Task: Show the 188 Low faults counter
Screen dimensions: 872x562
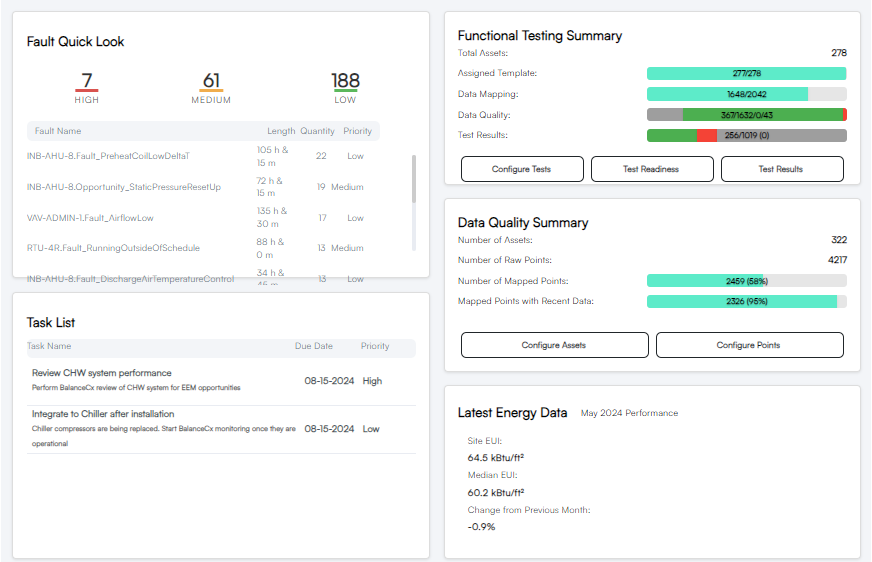Action: pyautogui.click(x=345, y=86)
